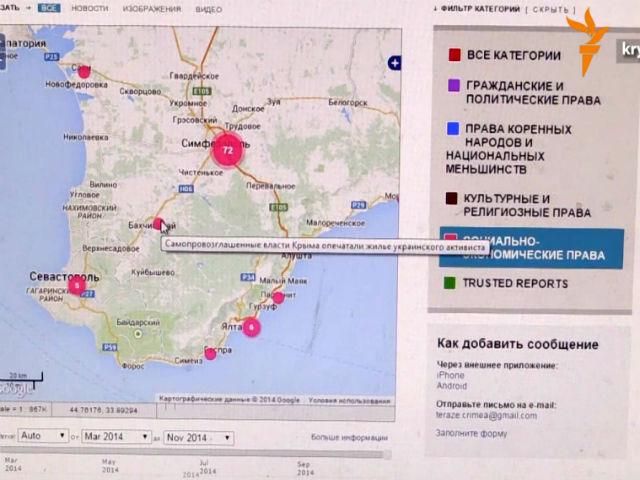Open the Nov 2014 end date dropdown

[199, 438]
